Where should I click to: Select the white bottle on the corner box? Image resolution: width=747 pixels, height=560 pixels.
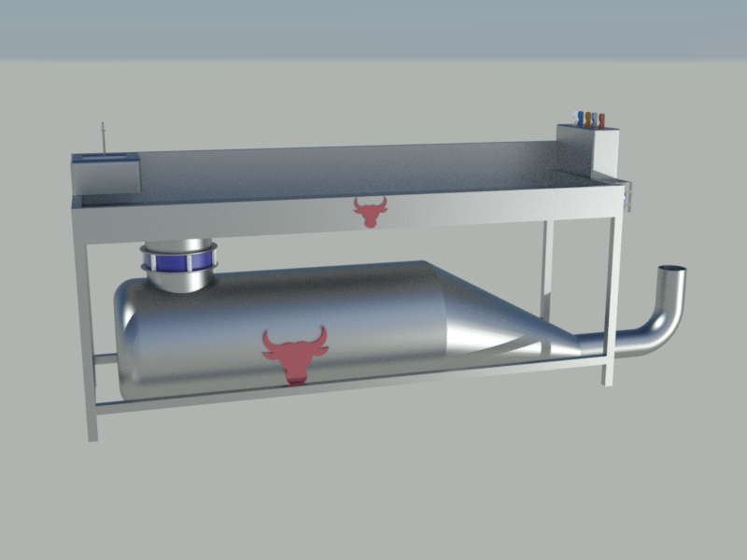pyautogui.click(x=575, y=118)
